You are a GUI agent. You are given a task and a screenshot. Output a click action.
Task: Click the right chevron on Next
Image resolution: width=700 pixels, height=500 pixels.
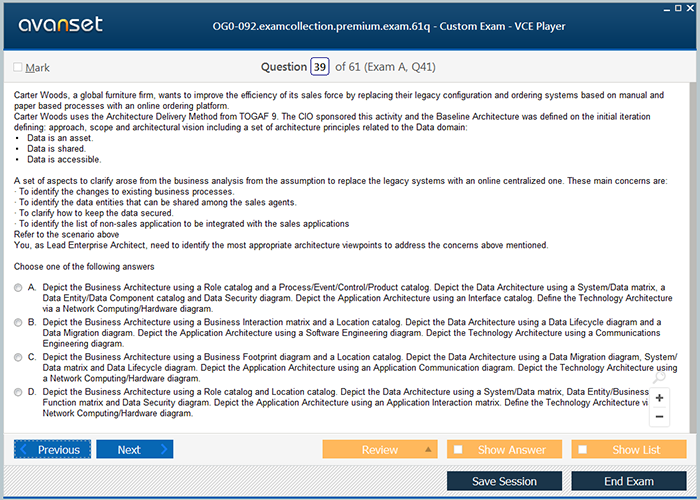(x=164, y=449)
